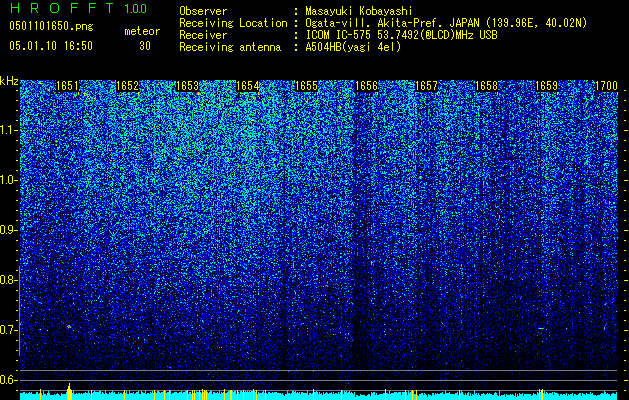The image size is (629, 400).
Task: Click the 1700 time marker
Action: pos(606,86)
